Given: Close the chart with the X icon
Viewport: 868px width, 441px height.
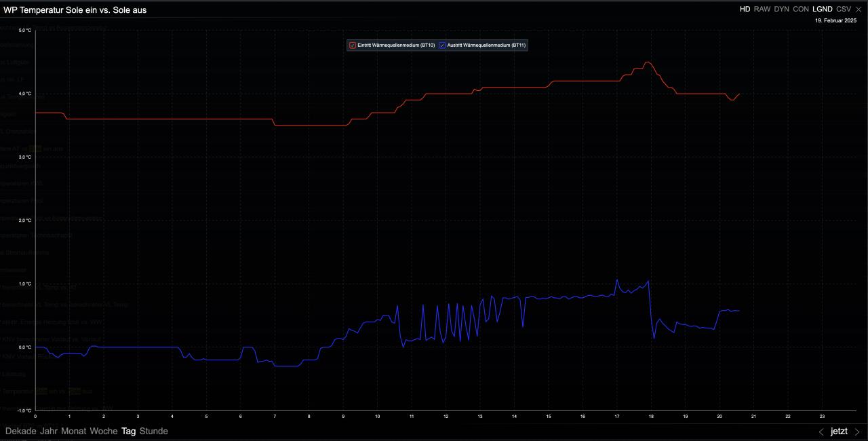Looking at the screenshot, I should [859, 9].
